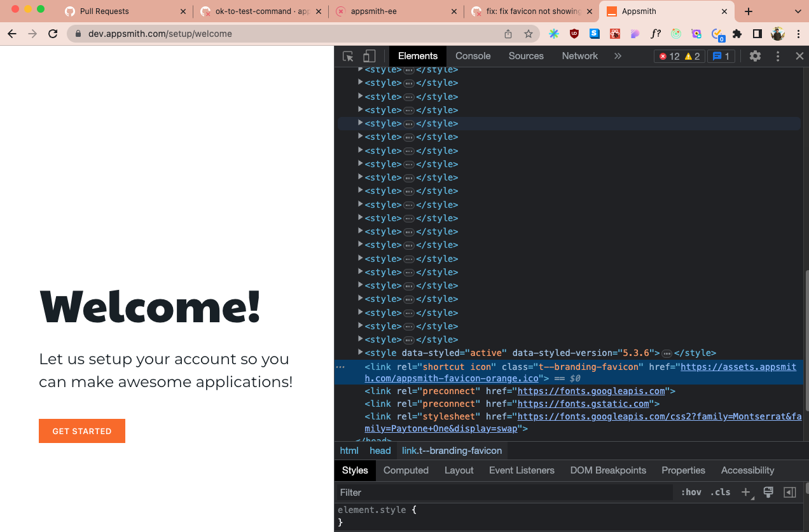The width and height of the screenshot is (809, 532).
Task: Open the purple screen recorder extension
Action: tap(696, 34)
